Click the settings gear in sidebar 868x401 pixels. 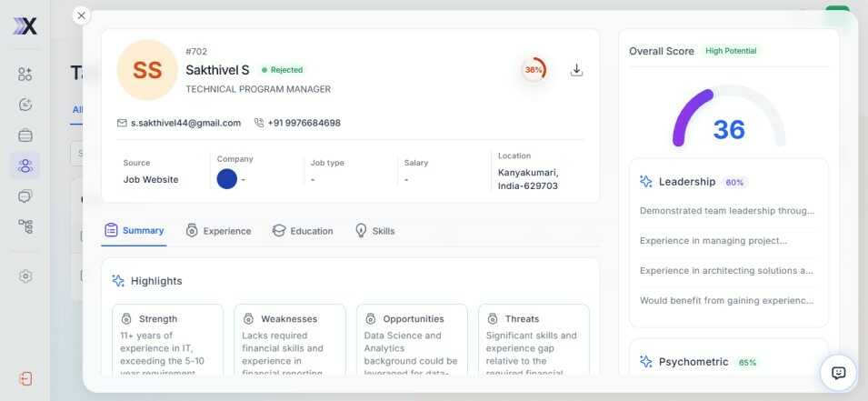25,276
